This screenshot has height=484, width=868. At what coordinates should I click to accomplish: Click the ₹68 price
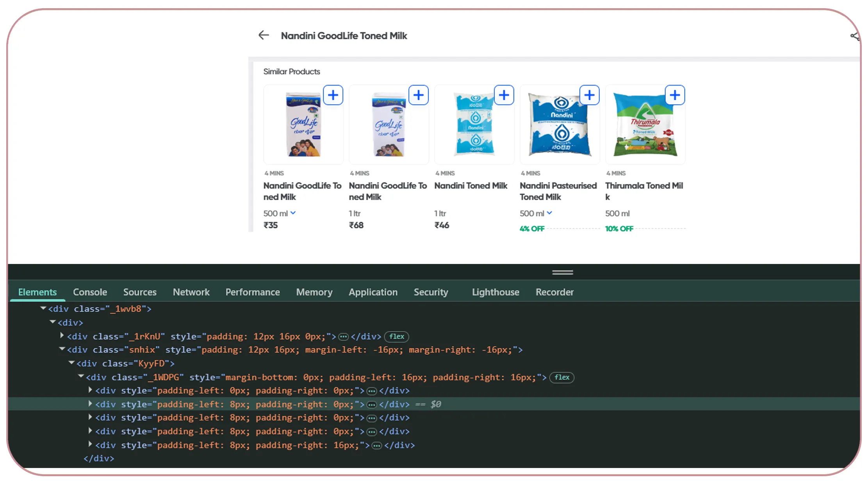click(356, 225)
